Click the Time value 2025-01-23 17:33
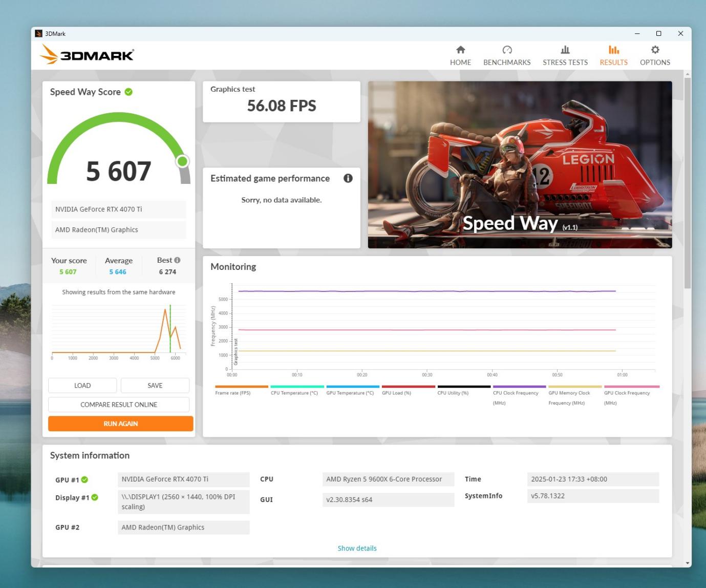The image size is (706, 588). click(593, 479)
